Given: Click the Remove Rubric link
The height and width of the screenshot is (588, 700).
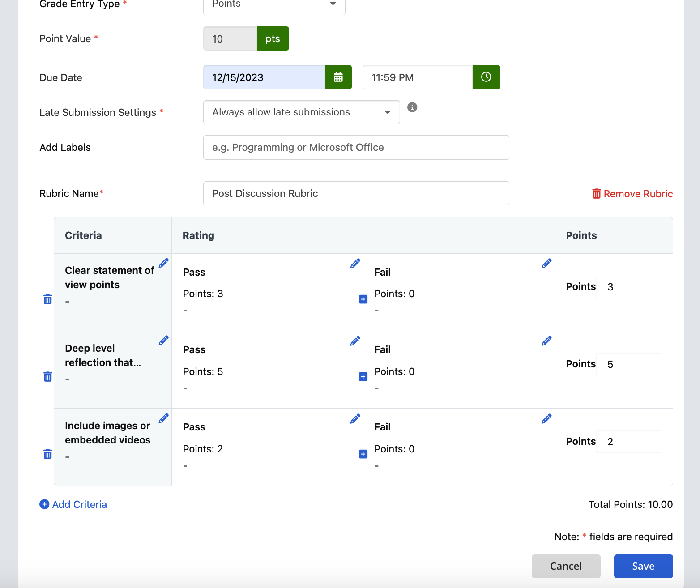Looking at the screenshot, I should [x=632, y=194].
